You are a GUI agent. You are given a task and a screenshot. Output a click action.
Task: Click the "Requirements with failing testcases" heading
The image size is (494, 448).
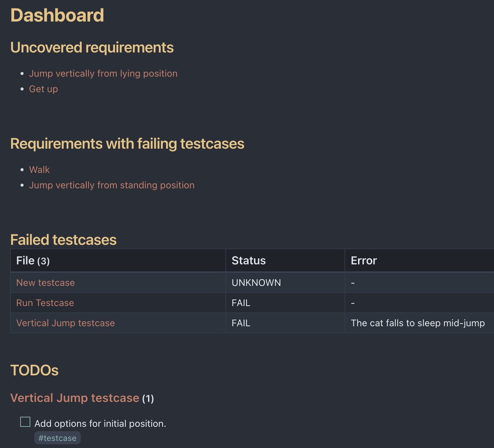click(127, 144)
